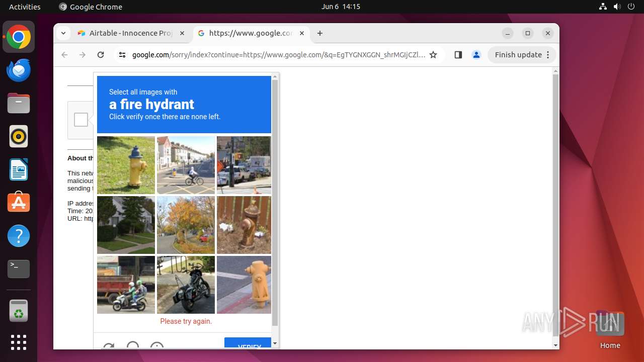Viewport: 644px width, 362px height.
Task: Launch Rhythmbox music player
Action: [x=19, y=137]
